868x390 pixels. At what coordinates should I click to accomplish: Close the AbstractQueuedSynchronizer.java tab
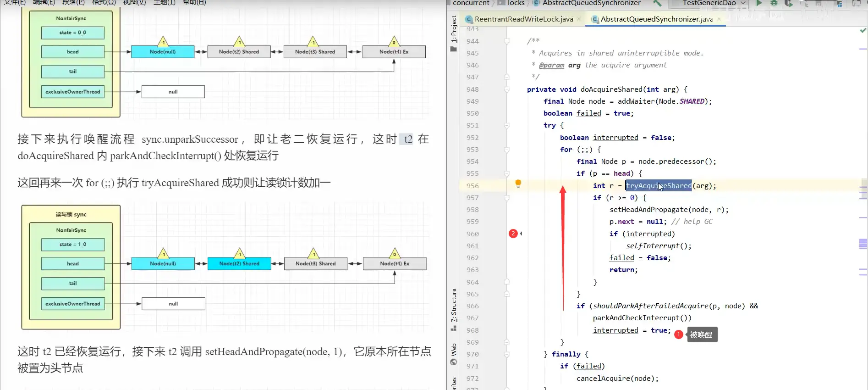(x=719, y=19)
